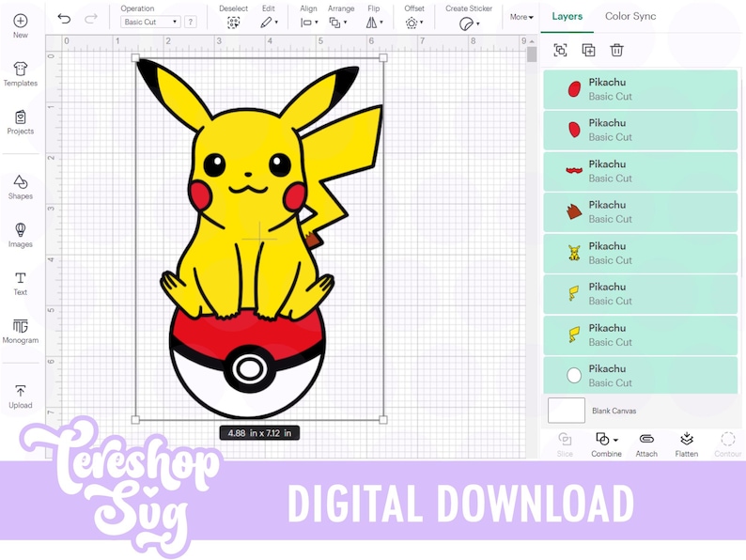This screenshot has height=560, width=746.
Task: Flatten the selected layers
Action: coord(687,444)
